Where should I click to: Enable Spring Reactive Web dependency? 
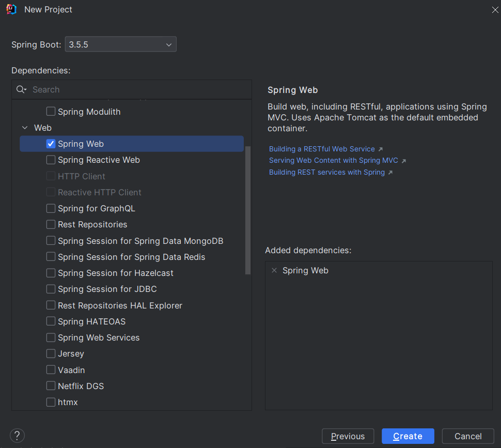[51, 160]
